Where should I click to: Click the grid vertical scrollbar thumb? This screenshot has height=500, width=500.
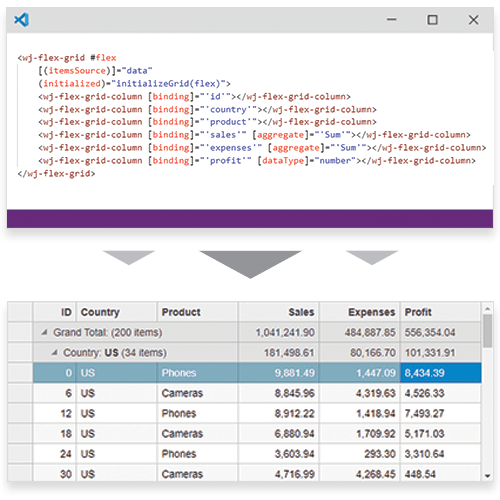[x=487, y=331]
